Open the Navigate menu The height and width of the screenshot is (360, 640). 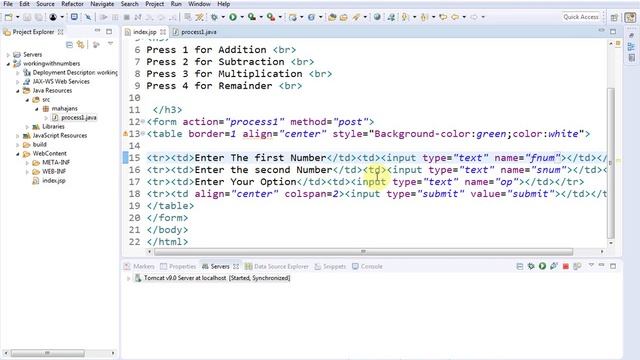click(x=102, y=4)
